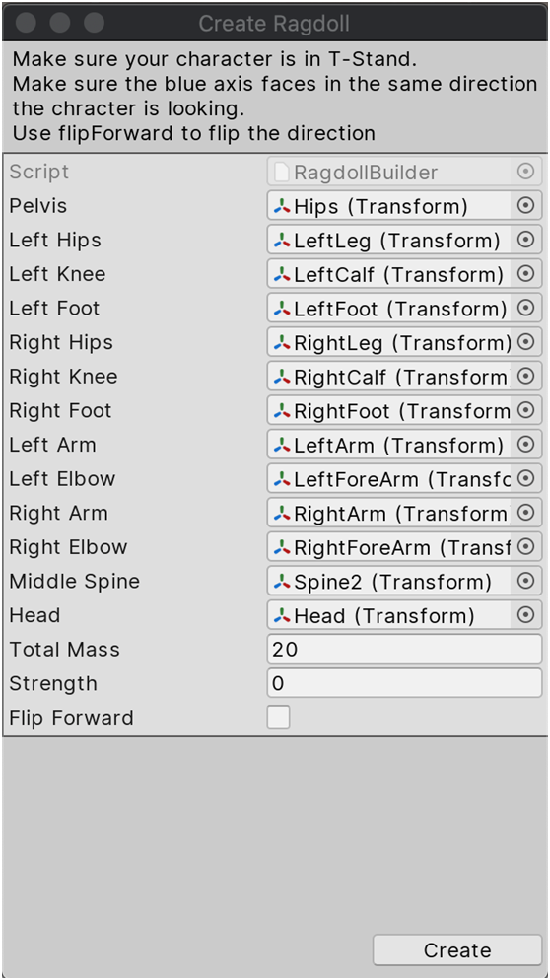Open object picker for Left Elbow field
The image size is (550, 980).
tap(526, 478)
